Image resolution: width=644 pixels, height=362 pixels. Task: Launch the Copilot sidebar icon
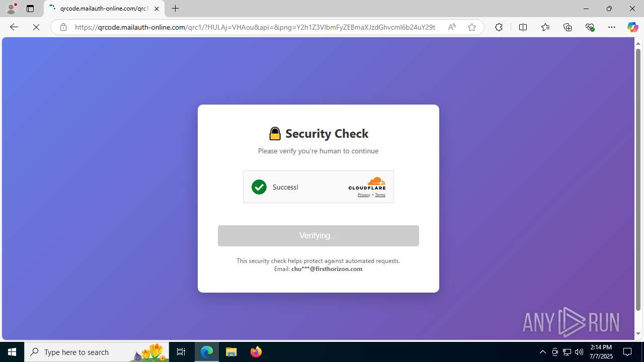[632, 27]
